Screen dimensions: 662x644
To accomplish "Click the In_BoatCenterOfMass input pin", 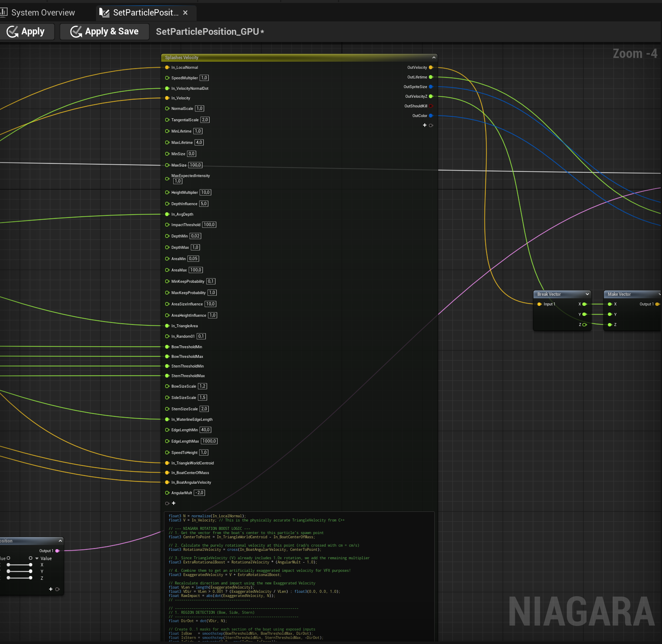I will point(167,473).
